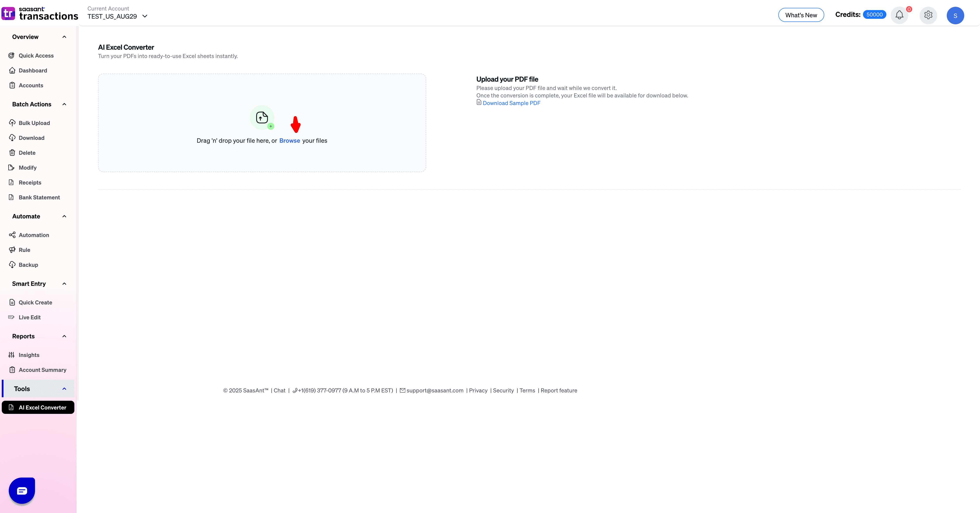Image resolution: width=980 pixels, height=513 pixels.
Task: Open the Current Account dropdown TEST_US_AUG29
Action: pyautogui.click(x=117, y=16)
